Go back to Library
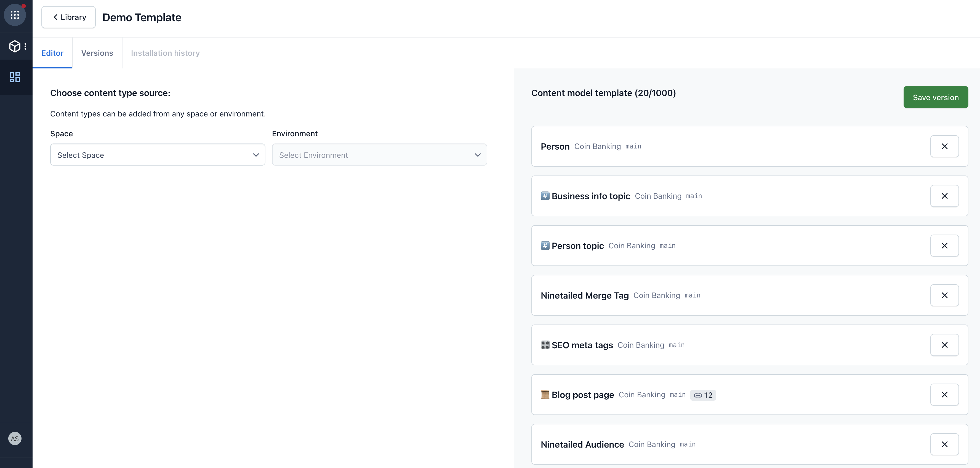Screen dimensions: 980x468 [x=69, y=17]
